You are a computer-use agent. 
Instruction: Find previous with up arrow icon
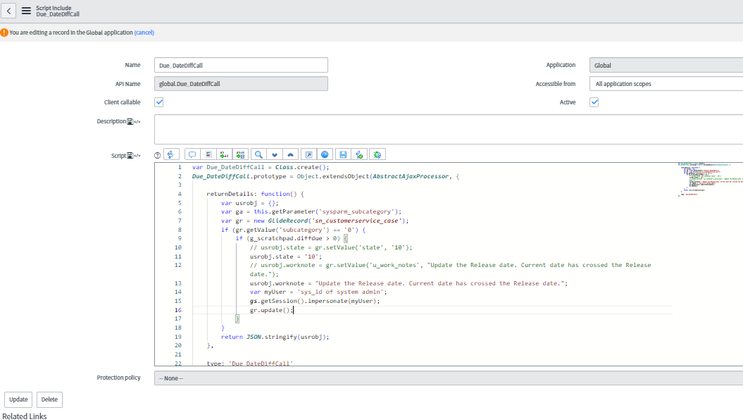[x=290, y=155]
